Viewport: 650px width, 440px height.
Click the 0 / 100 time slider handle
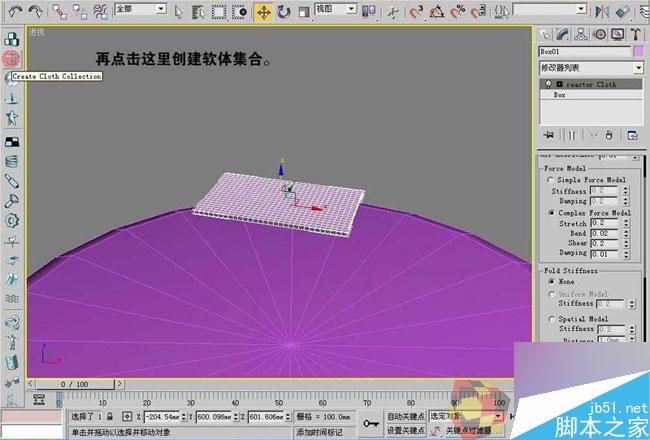(x=74, y=384)
